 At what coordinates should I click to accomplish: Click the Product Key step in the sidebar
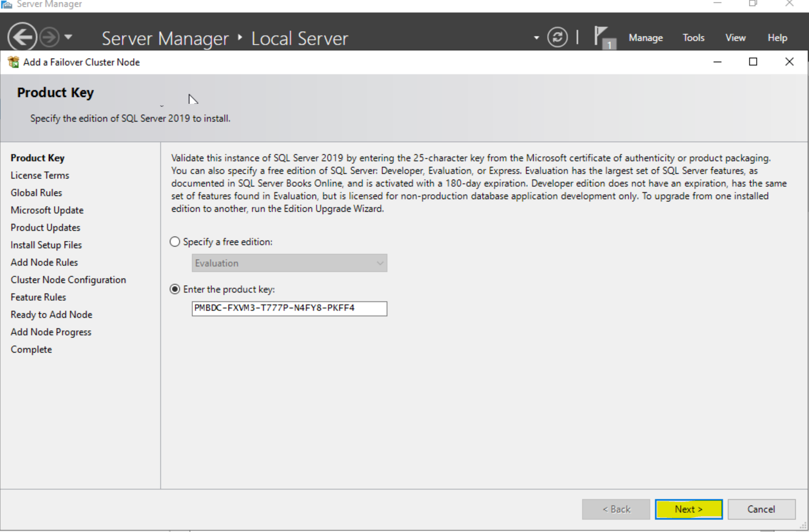pos(38,158)
